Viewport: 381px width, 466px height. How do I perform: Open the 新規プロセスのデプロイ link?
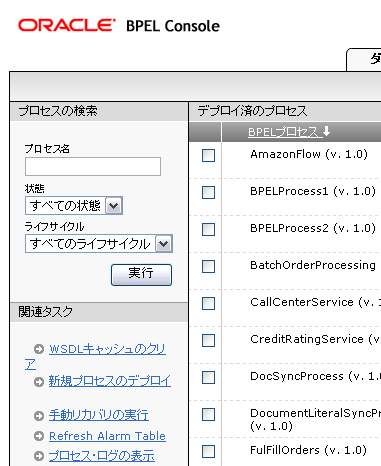(x=110, y=381)
